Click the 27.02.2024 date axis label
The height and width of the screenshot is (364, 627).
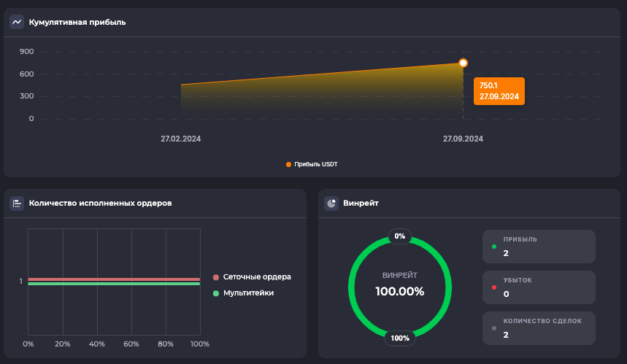pos(181,139)
